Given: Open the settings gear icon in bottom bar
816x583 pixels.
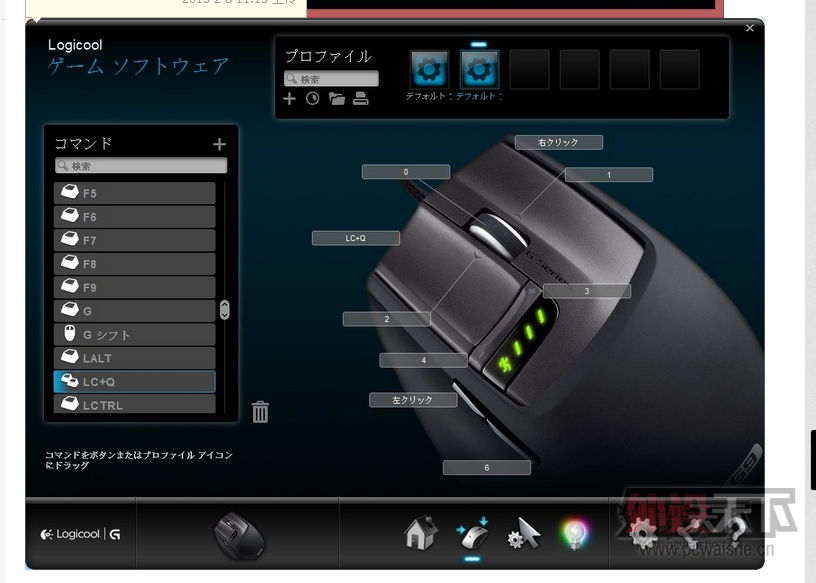Looking at the screenshot, I should click(643, 535).
